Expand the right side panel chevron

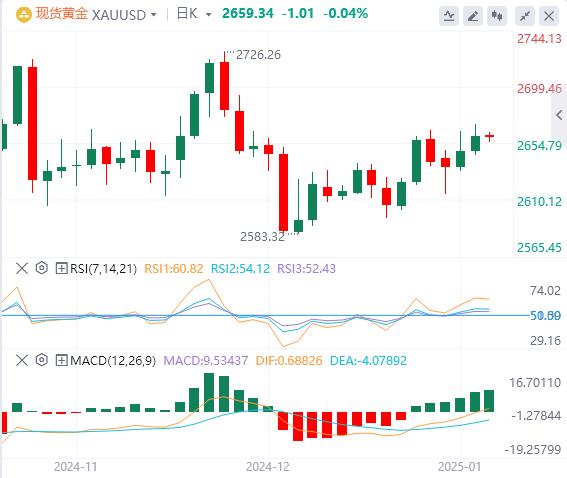(559, 115)
